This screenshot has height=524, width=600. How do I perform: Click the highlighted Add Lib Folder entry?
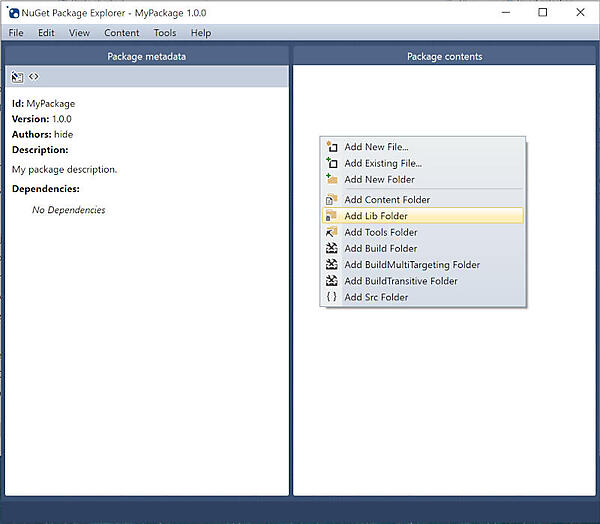376,216
